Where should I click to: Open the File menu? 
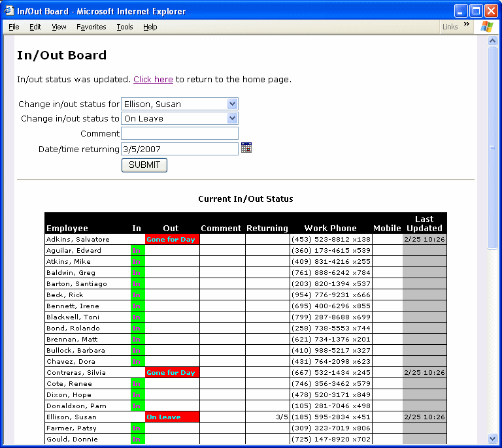(x=14, y=27)
